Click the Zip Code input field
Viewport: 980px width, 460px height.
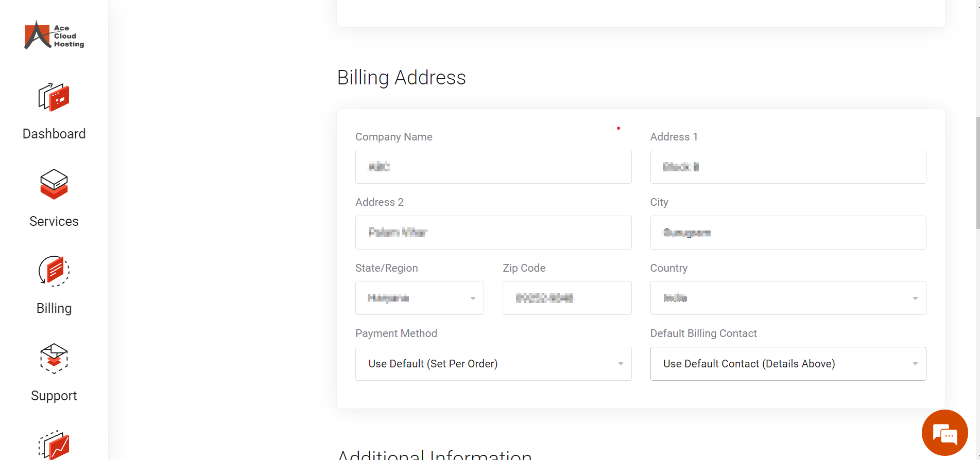(567, 298)
